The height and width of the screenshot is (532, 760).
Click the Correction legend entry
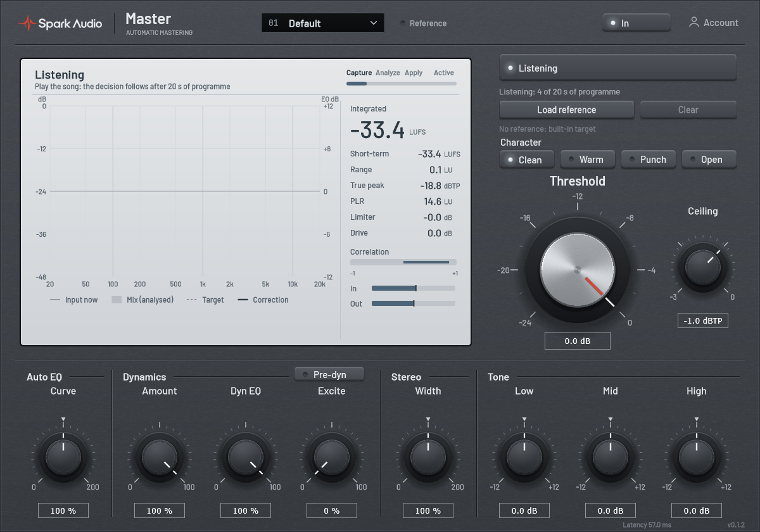263,300
